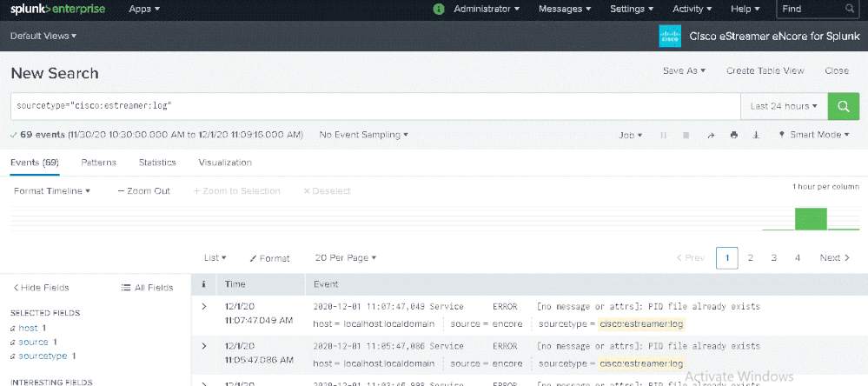Open the Smart Mode dropdown
Screen dimensions: 868x386
[814, 135]
